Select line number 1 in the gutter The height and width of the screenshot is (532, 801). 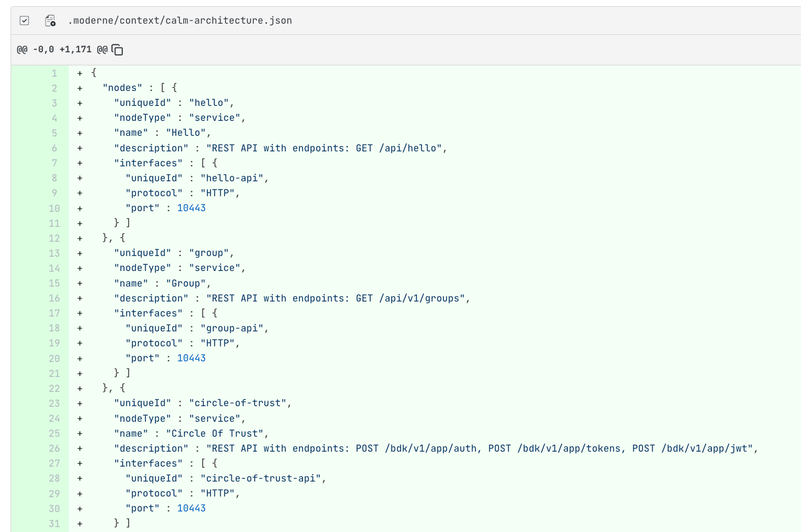click(x=54, y=73)
